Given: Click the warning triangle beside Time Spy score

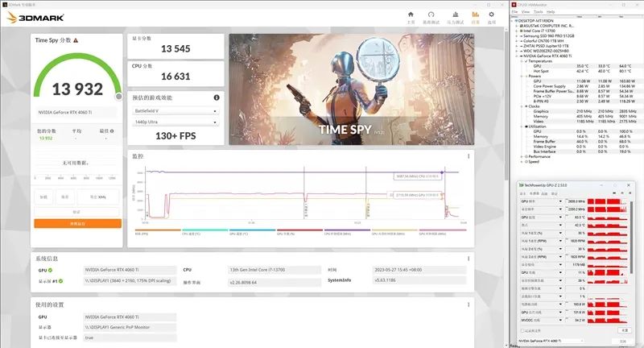Looking at the screenshot, I should (x=76, y=40).
